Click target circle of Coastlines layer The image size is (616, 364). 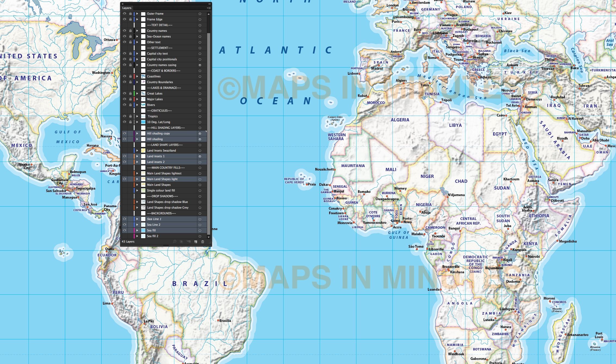click(x=200, y=76)
